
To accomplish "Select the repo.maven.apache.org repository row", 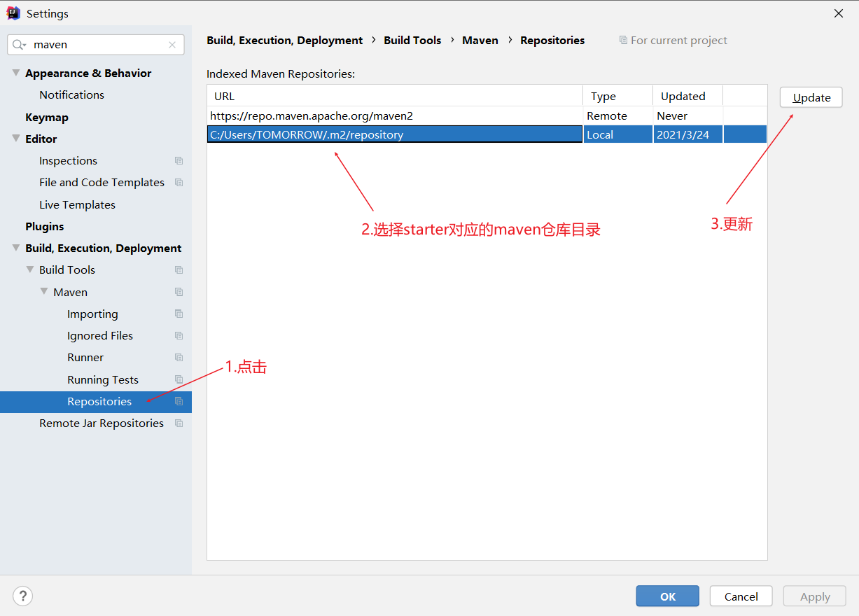I will click(x=487, y=115).
